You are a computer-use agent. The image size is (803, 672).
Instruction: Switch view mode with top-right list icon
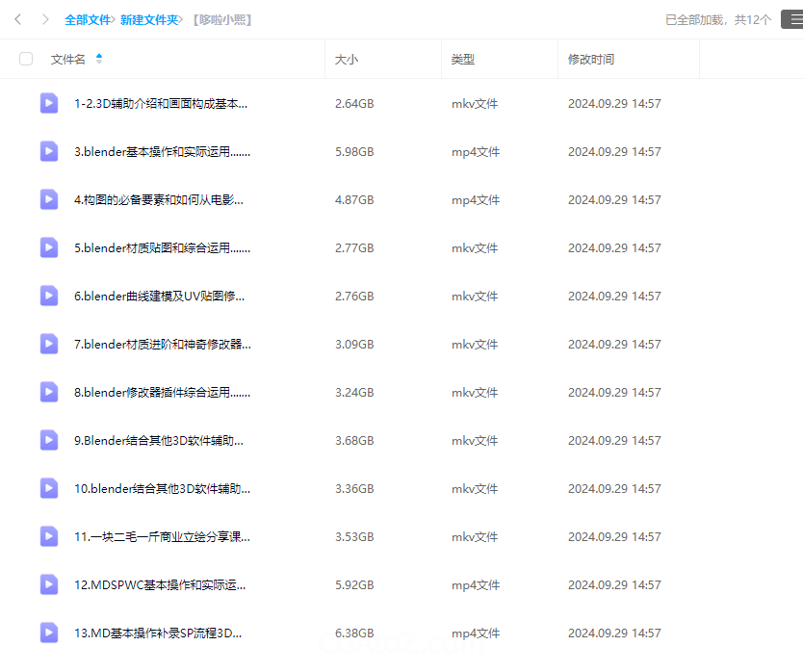(790, 19)
